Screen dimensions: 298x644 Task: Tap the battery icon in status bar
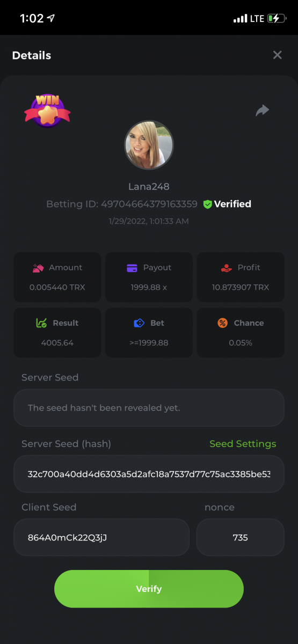coord(277,18)
